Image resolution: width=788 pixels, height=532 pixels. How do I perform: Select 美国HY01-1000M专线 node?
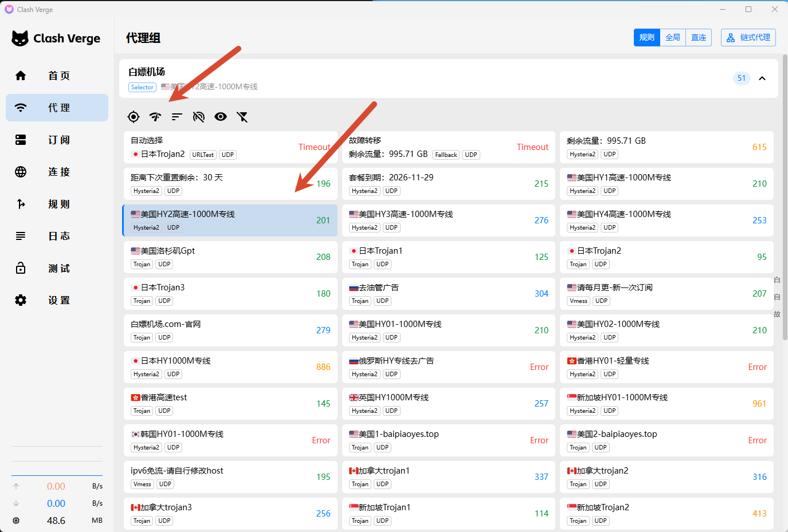(x=449, y=330)
